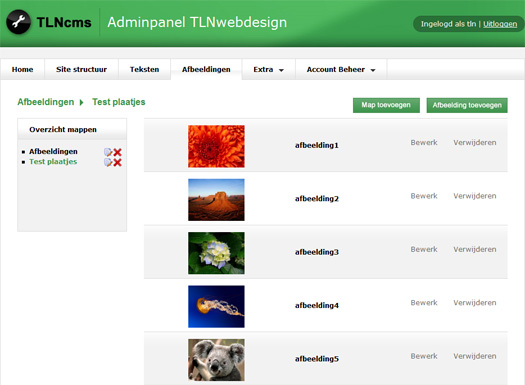Click Bewerk for afbeelding2
This screenshot has height=385, width=525.
(x=424, y=196)
